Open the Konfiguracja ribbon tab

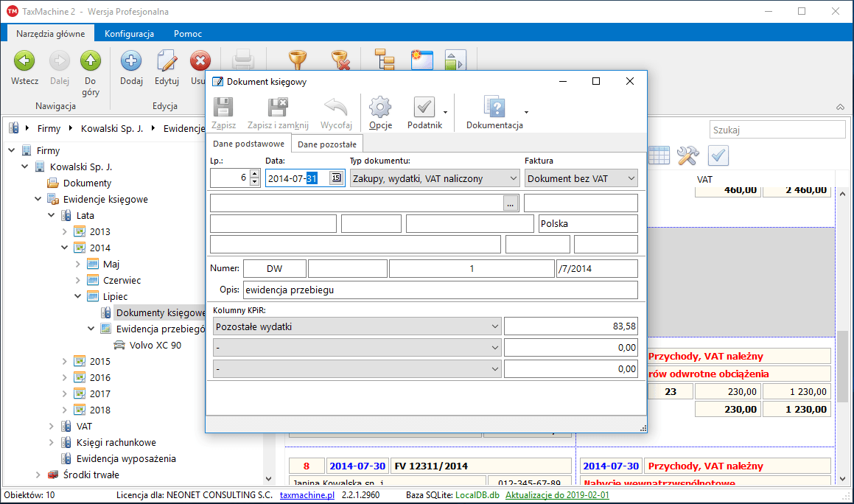click(129, 34)
